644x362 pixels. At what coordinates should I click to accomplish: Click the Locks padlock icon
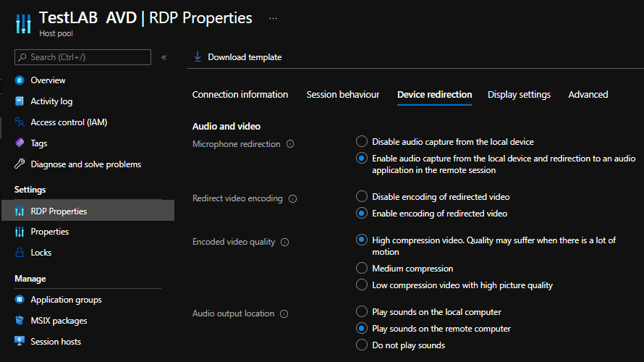[20, 252]
